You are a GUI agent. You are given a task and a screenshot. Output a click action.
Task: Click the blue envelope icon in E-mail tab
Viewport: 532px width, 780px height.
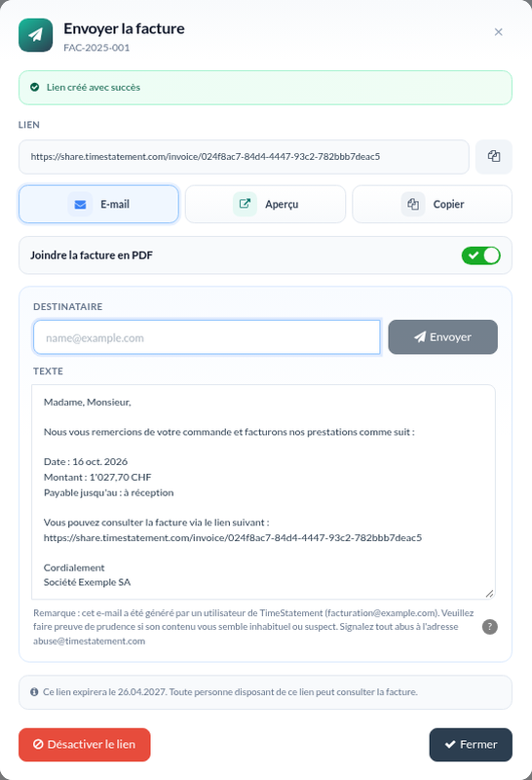[80, 205]
